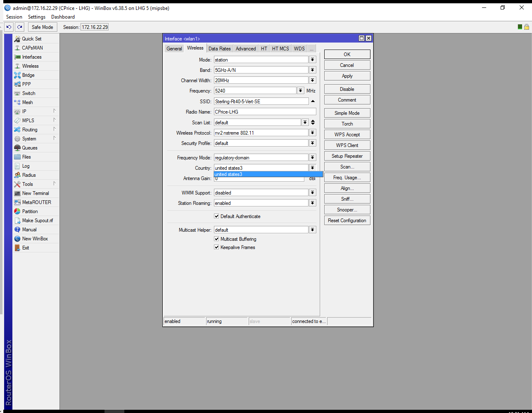Screen dimensions: 532x413
Task: Toggle Safe Mode button
Action: [x=42, y=27]
